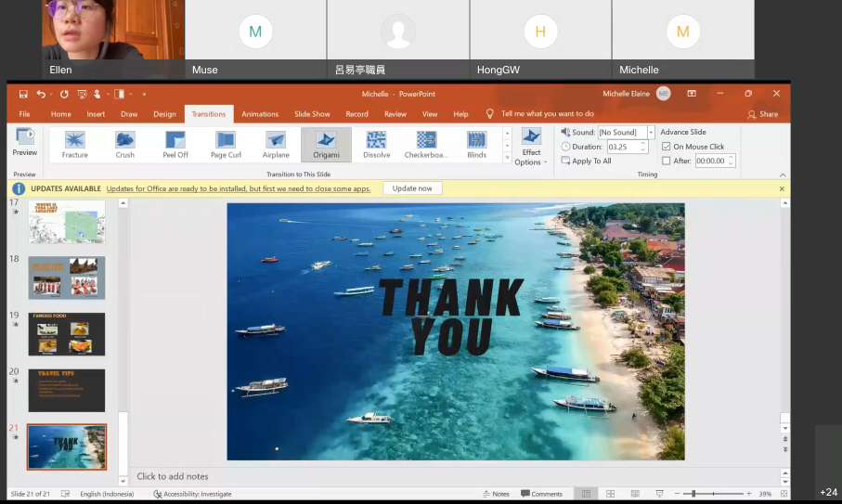Click the Preview transition icon

[25, 142]
